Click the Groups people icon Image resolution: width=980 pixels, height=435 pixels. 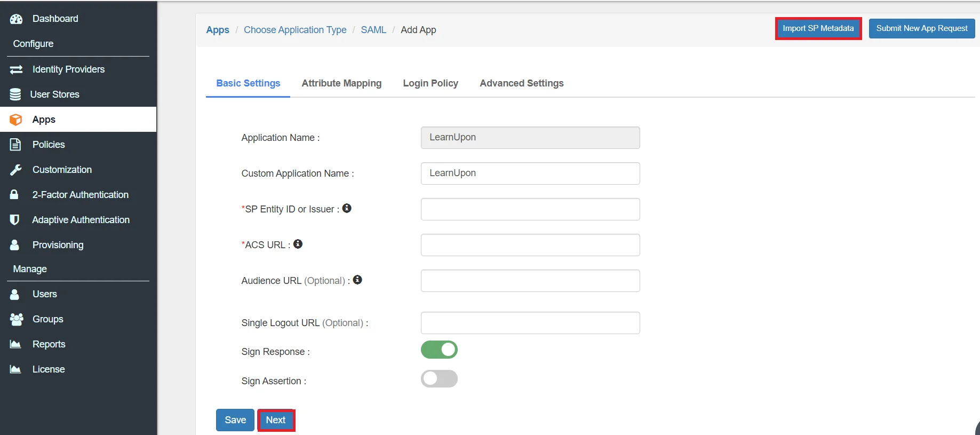pos(17,319)
